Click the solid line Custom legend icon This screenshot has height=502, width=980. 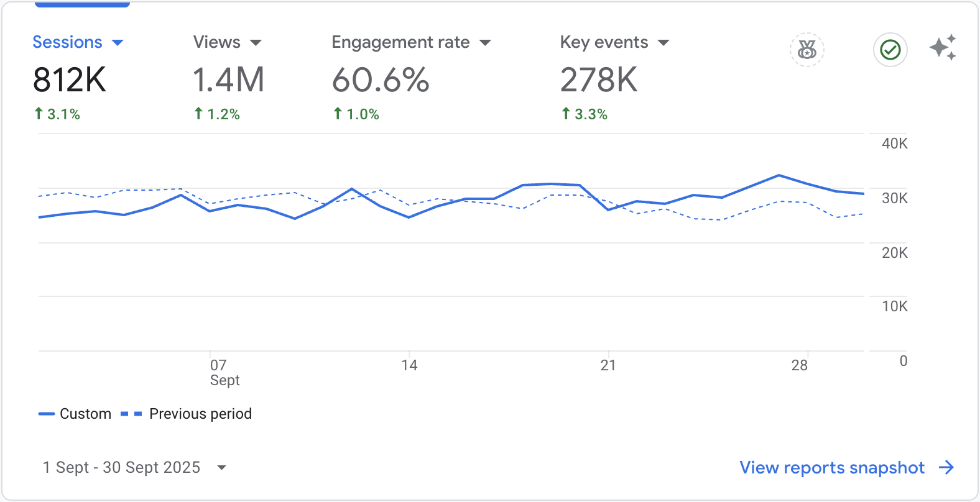pyautogui.click(x=47, y=414)
